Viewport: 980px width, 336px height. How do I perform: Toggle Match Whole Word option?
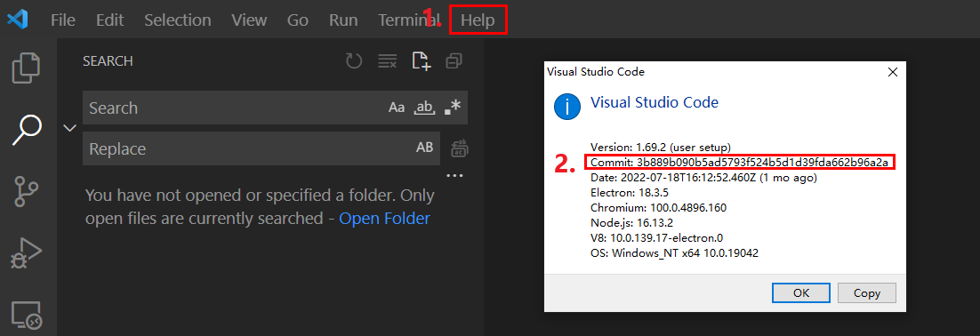pos(425,108)
